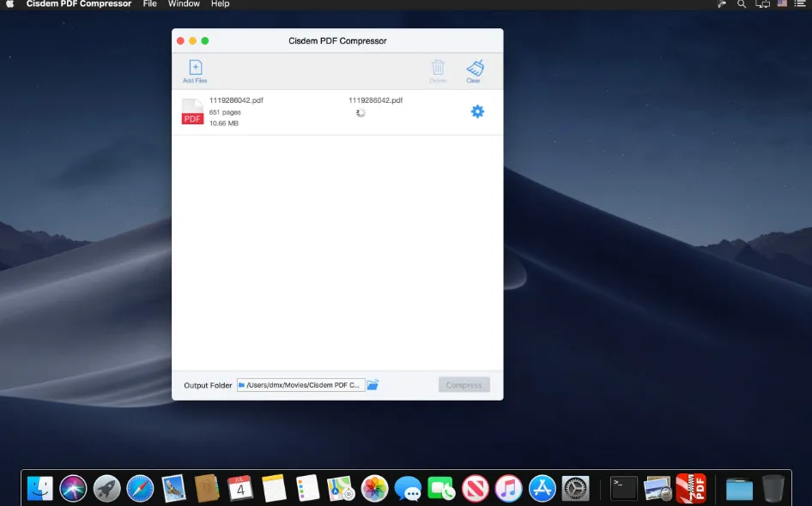Open the Apple menu
This screenshot has width=812, height=506.
point(9,4)
